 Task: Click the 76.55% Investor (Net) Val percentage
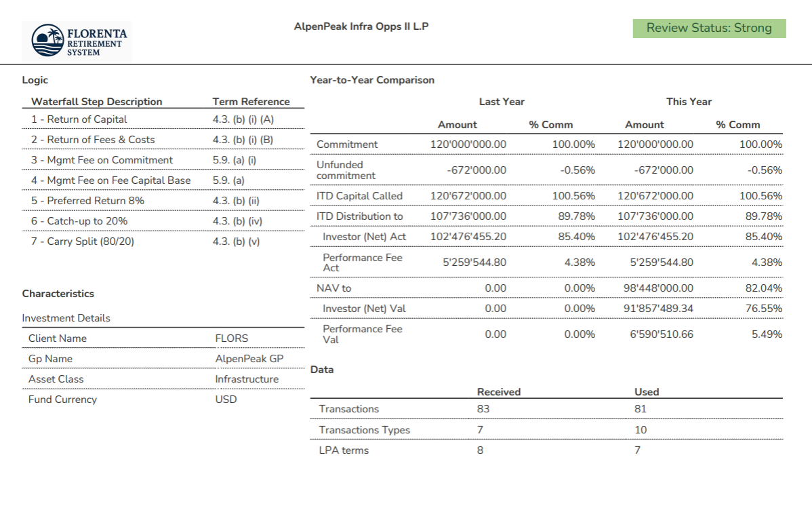pyautogui.click(x=763, y=309)
